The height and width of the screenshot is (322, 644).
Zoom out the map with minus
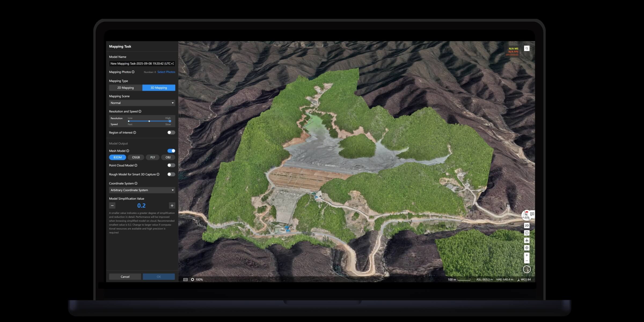point(527,261)
